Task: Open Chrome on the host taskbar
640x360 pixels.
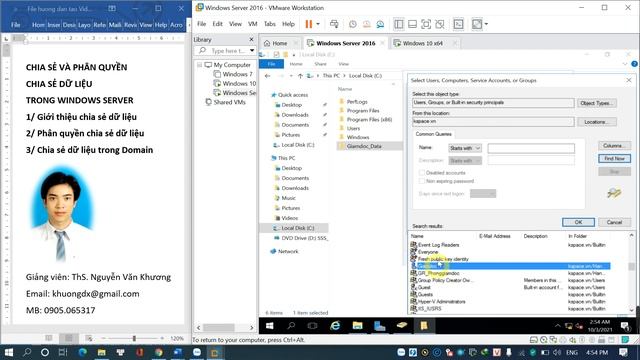Action: point(158,352)
